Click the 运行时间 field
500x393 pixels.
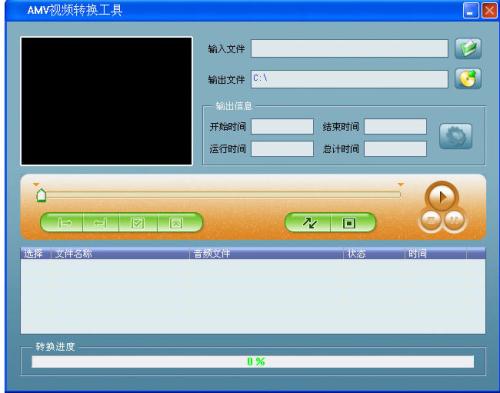coord(282,149)
